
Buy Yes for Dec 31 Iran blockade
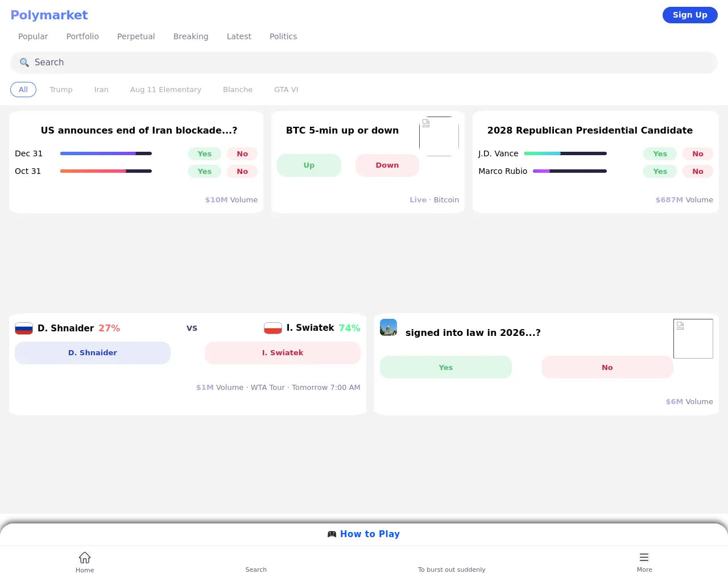click(x=205, y=154)
